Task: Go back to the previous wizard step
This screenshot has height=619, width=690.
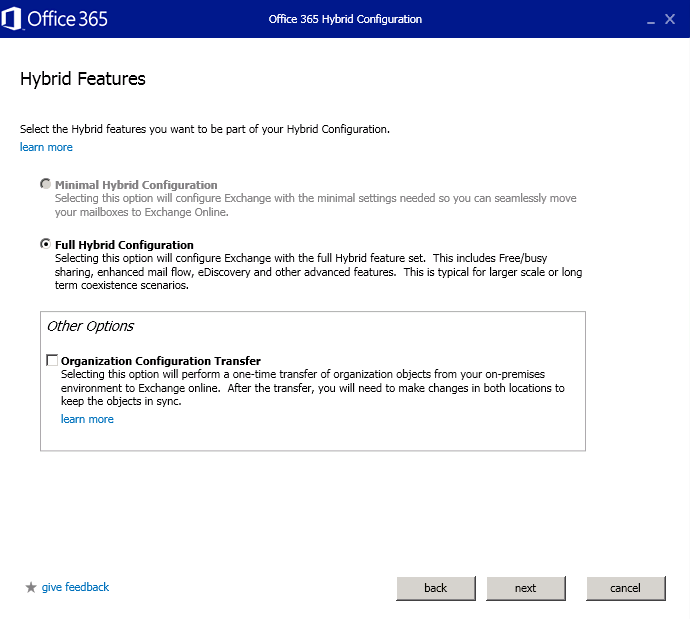Action: click(436, 588)
